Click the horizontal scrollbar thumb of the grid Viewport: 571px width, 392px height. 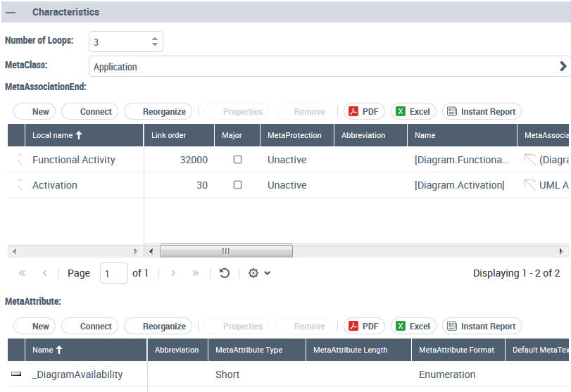click(x=226, y=251)
